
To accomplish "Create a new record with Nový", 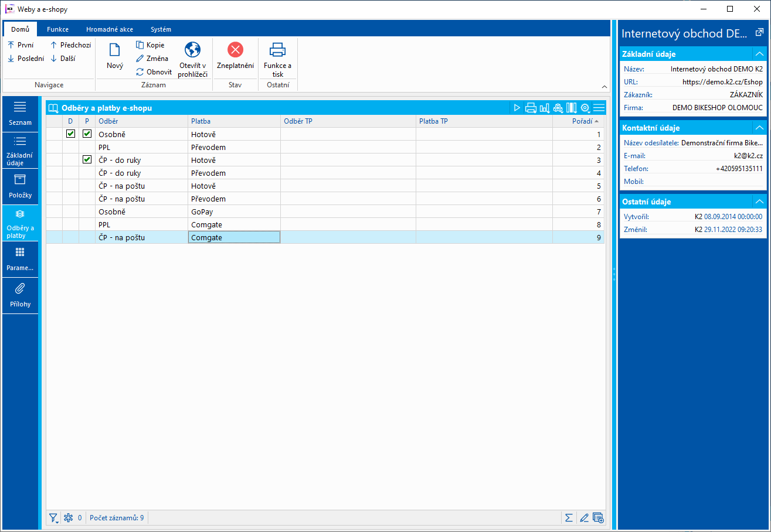I will [x=115, y=56].
